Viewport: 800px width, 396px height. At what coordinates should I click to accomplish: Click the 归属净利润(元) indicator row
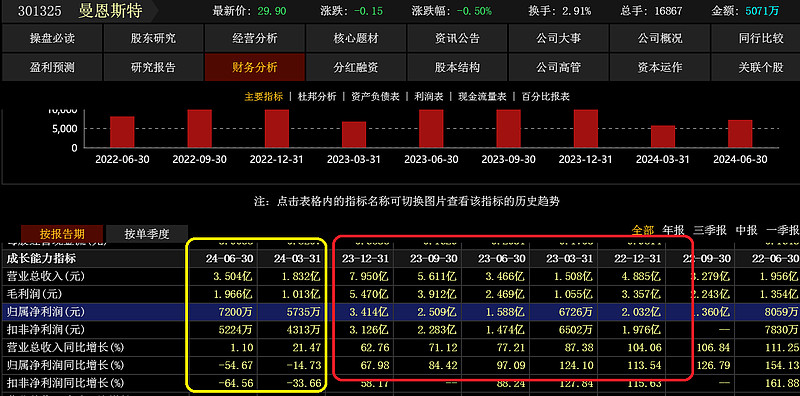pos(400,312)
